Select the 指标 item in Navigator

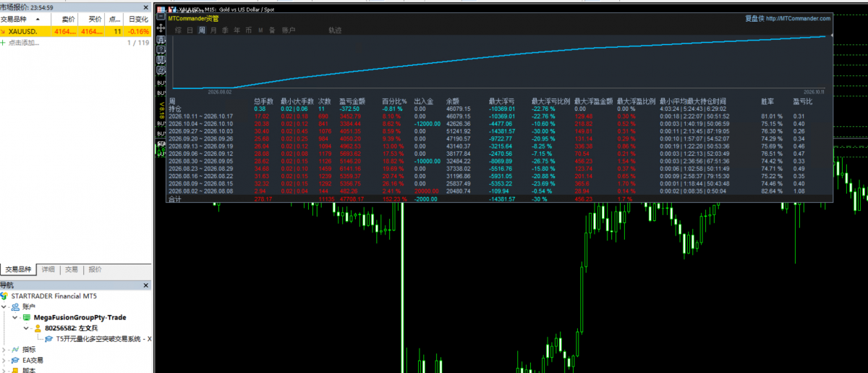click(x=29, y=349)
